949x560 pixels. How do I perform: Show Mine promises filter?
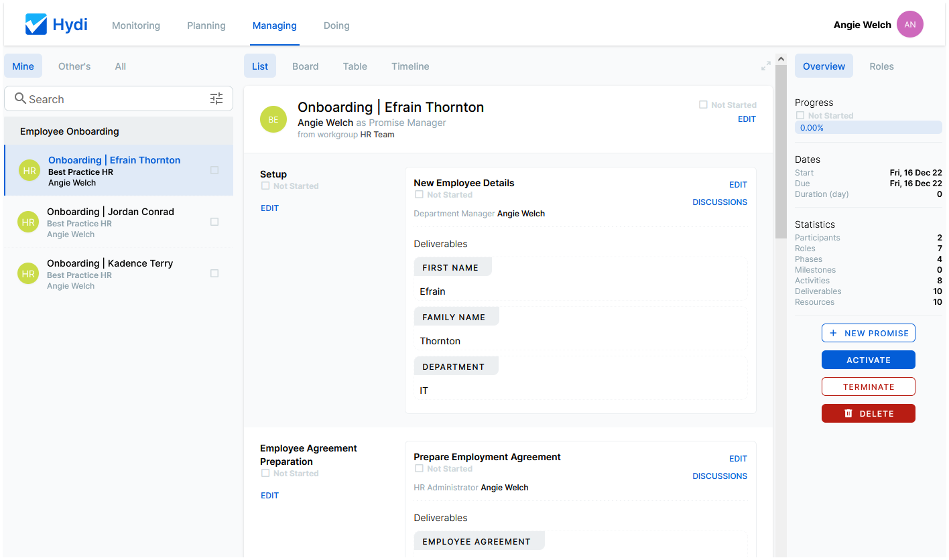coord(23,66)
